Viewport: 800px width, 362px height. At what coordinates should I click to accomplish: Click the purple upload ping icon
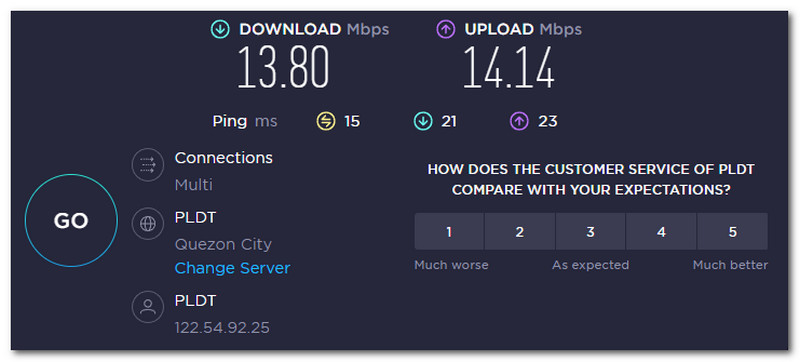point(519,121)
